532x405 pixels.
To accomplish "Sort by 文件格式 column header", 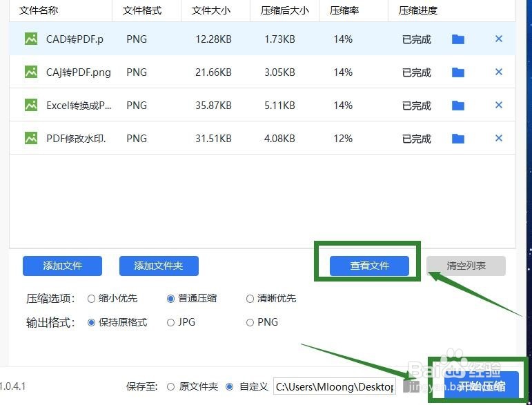I will point(142,10).
